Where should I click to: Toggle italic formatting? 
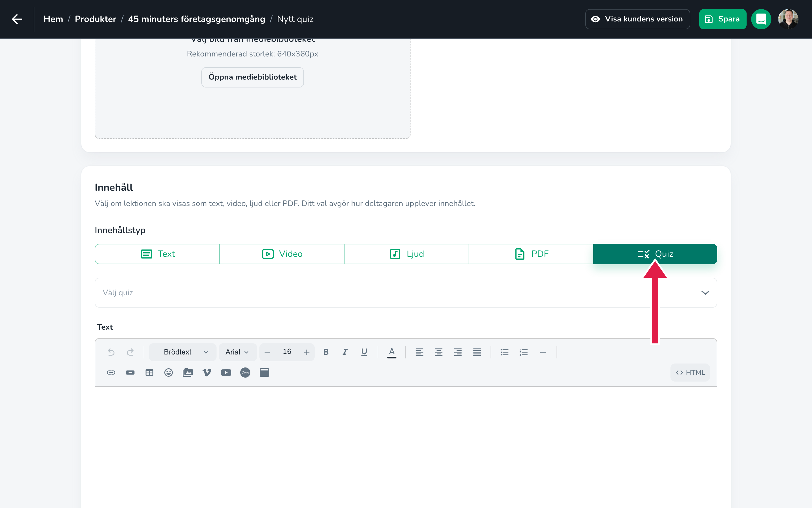tap(345, 352)
